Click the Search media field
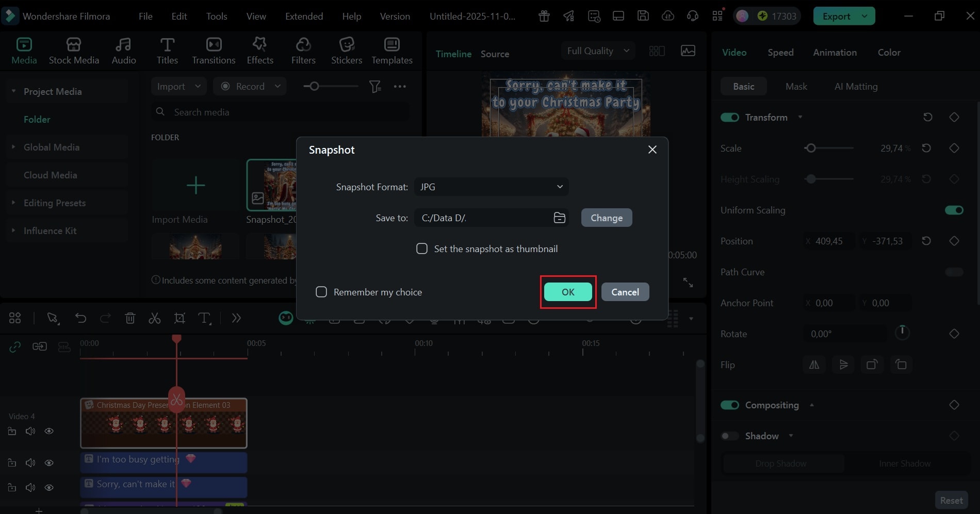The height and width of the screenshot is (514, 980). [x=281, y=112]
